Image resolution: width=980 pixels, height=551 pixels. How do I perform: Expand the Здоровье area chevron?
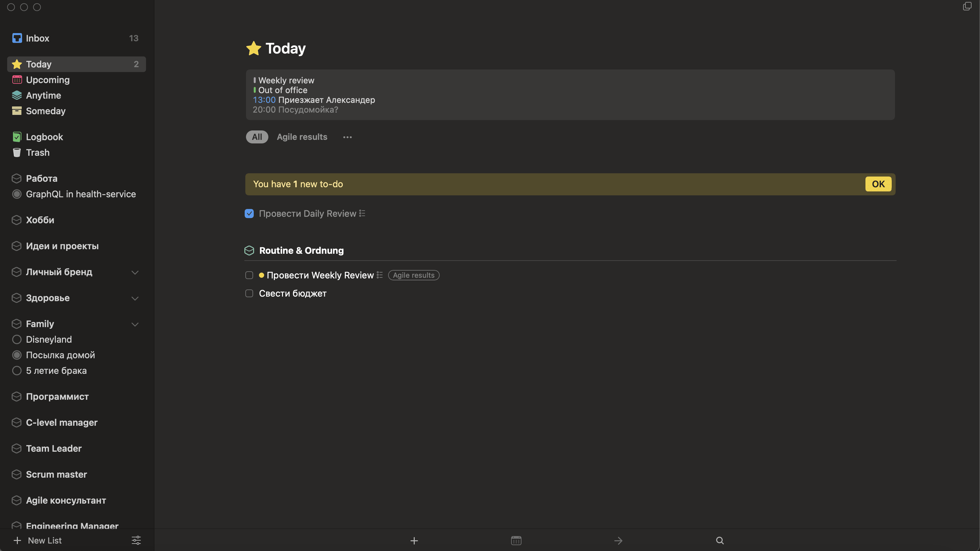coord(135,298)
